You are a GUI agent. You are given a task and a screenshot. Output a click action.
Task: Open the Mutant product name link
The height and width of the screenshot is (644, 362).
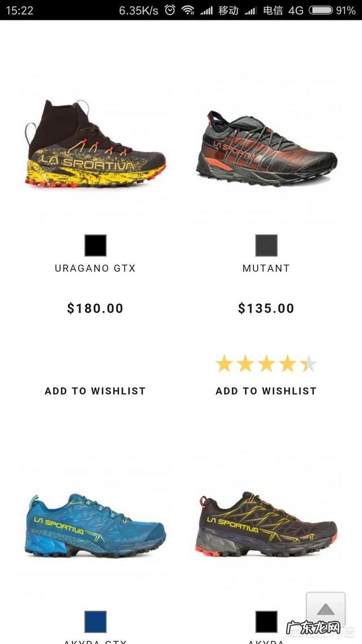[x=266, y=268]
